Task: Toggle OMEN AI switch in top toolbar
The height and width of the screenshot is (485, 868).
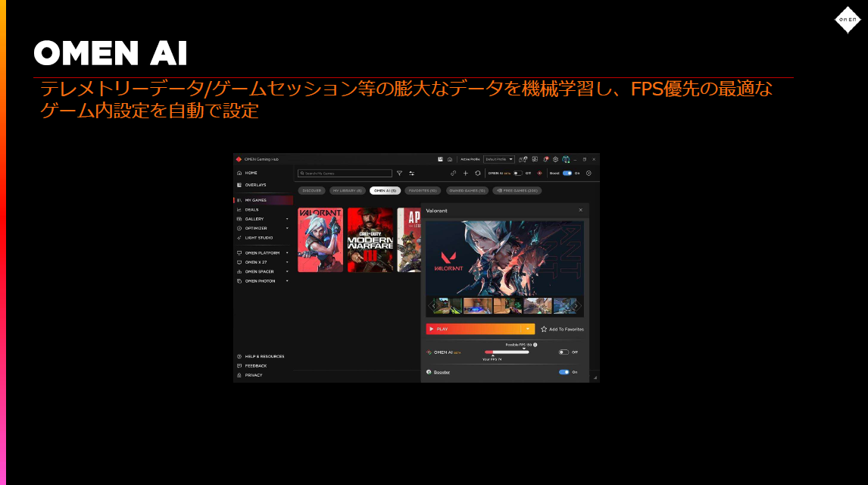Action: pyautogui.click(x=517, y=174)
